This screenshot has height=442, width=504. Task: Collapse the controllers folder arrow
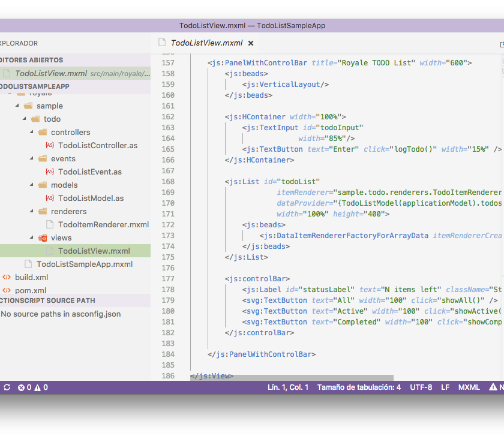pyautogui.click(x=31, y=132)
